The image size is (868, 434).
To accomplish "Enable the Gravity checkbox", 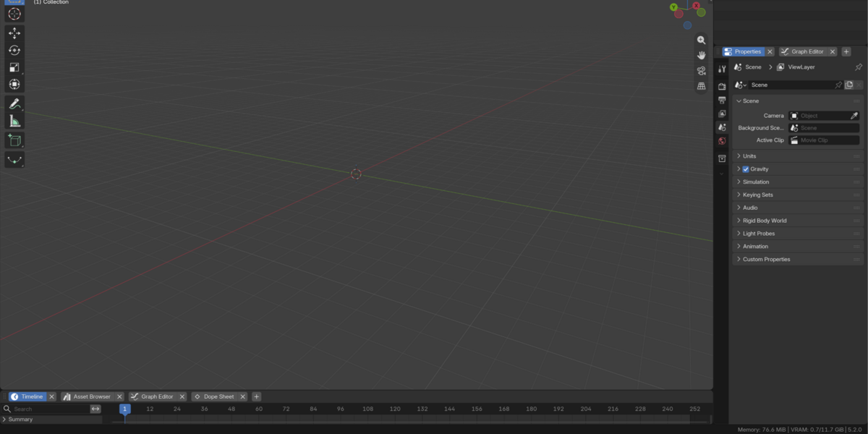I will [746, 169].
